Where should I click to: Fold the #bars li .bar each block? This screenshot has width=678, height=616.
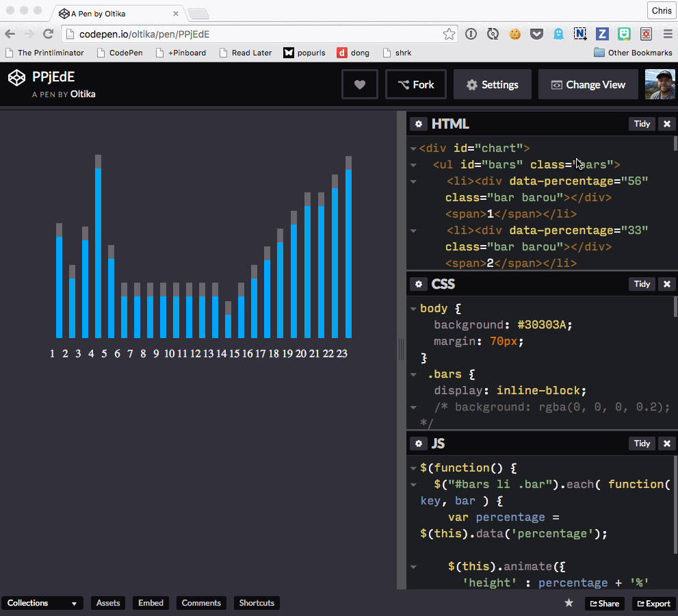coord(413,485)
